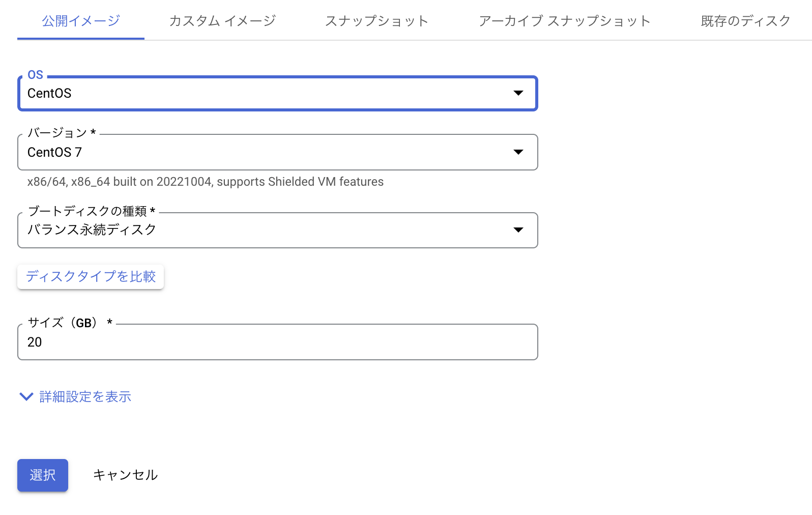
Task: Open the スナップショット tab
Action: coord(376,21)
